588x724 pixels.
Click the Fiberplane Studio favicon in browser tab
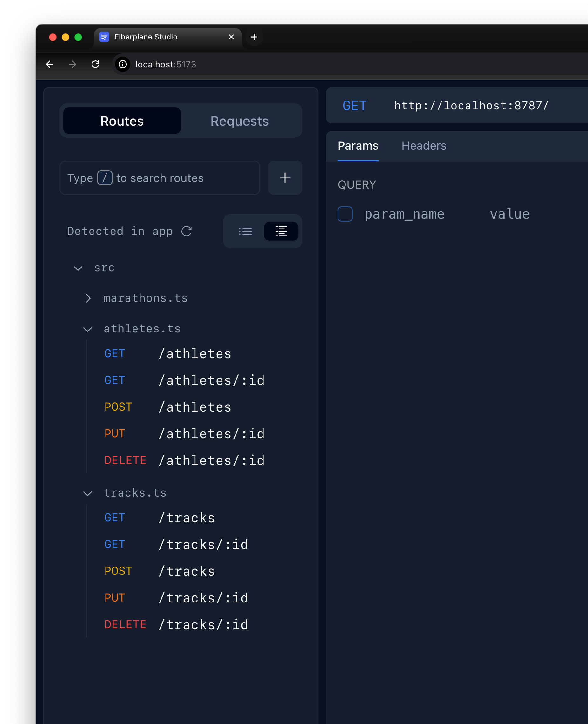pyautogui.click(x=104, y=37)
